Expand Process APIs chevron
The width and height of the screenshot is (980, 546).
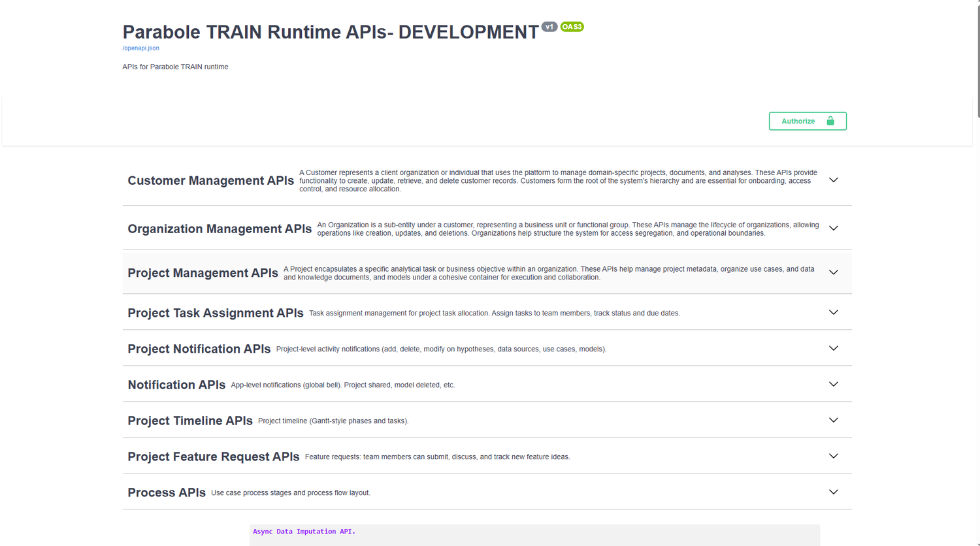834,492
